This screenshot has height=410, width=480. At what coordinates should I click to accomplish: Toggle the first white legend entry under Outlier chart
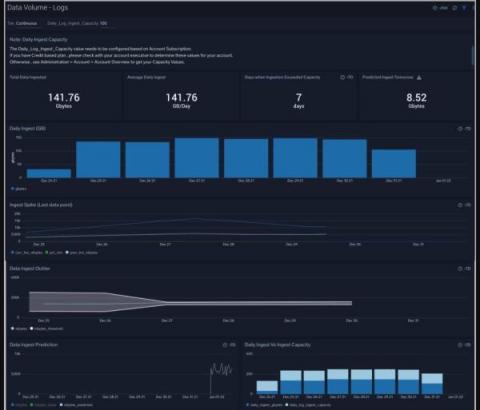point(19,329)
